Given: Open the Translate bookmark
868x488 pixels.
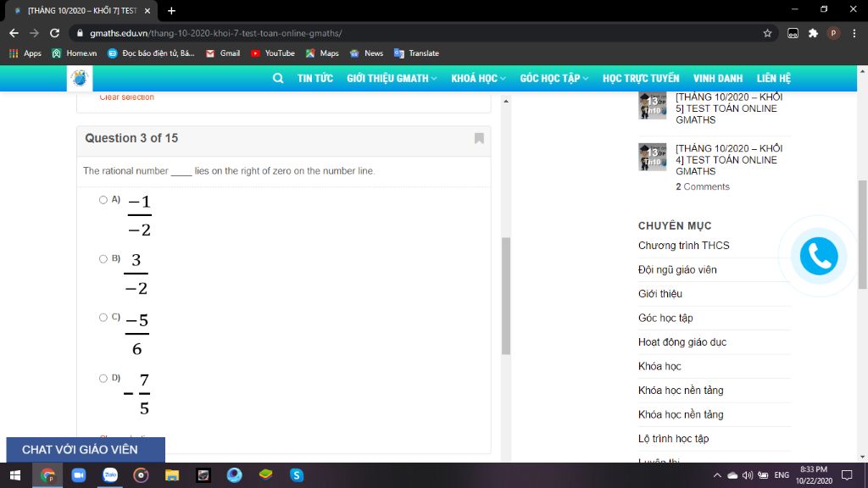Looking at the screenshot, I should tap(416, 53).
